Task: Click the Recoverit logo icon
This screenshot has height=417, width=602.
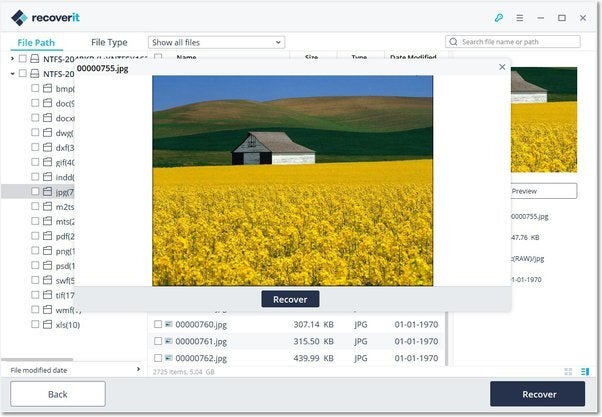Action: 19,17
